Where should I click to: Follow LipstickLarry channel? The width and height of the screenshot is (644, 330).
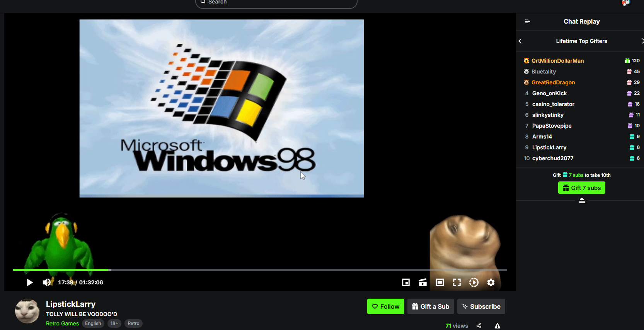(386, 306)
